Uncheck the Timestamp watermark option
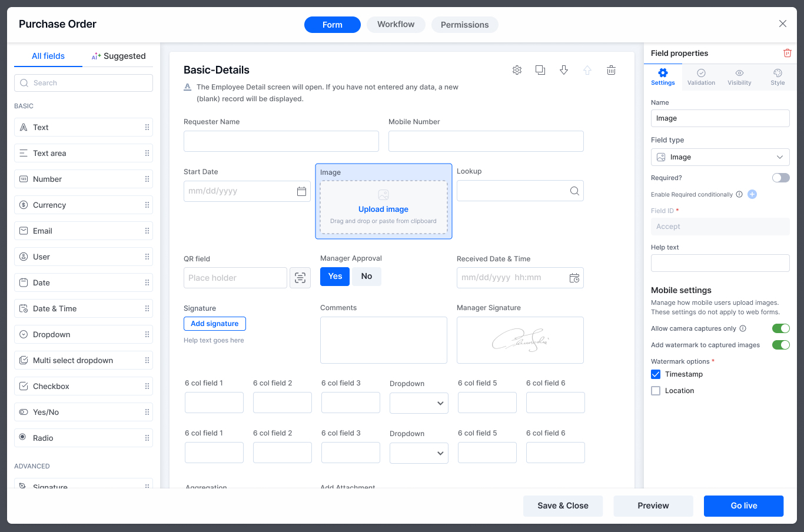804x532 pixels. coord(656,374)
